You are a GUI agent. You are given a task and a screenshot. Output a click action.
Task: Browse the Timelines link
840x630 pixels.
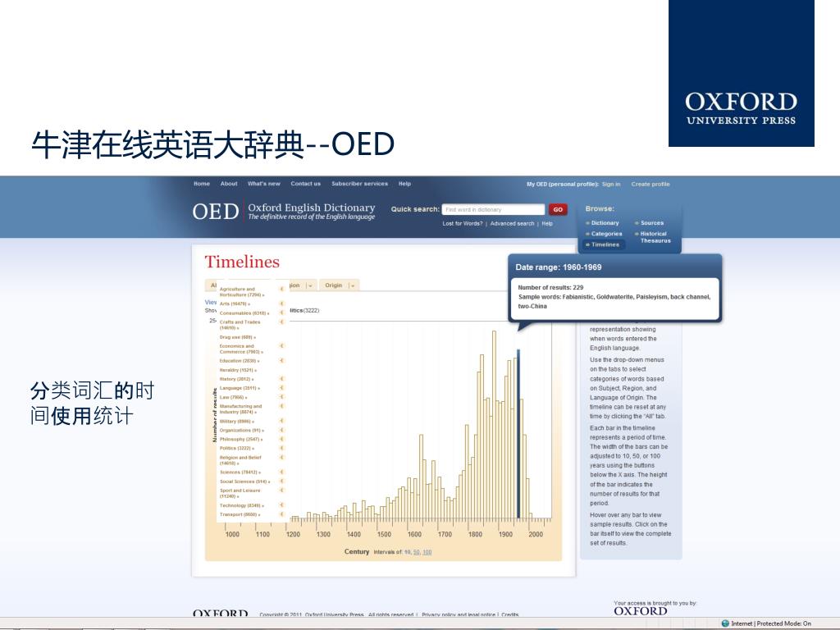pos(605,244)
